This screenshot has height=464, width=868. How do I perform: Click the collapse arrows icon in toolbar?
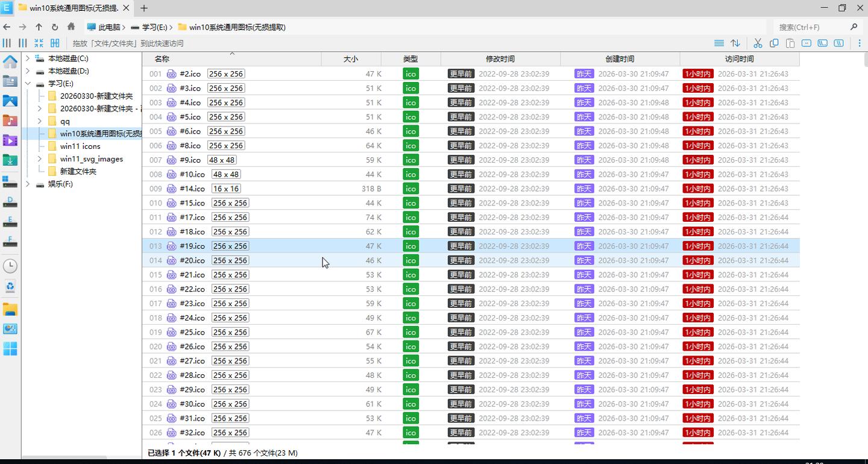coord(39,43)
